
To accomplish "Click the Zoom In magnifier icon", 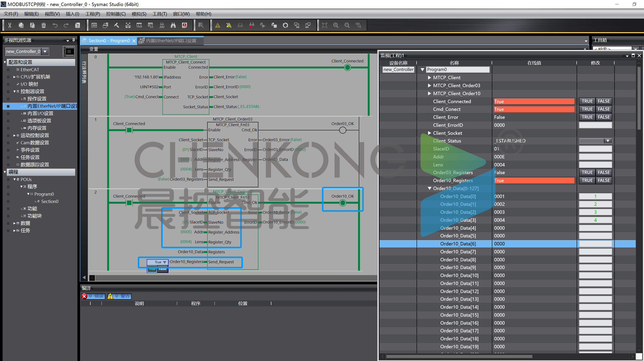I will pos(336,25).
